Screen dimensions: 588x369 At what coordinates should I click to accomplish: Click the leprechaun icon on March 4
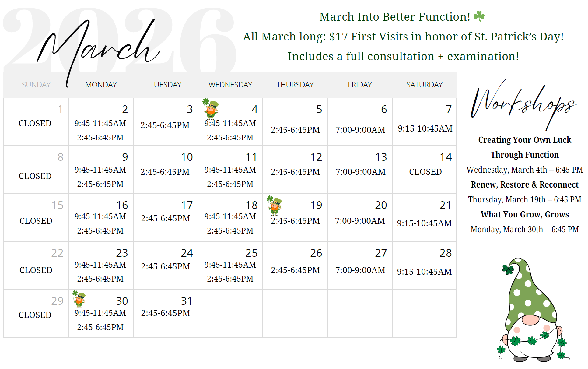(x=211, y=109)
